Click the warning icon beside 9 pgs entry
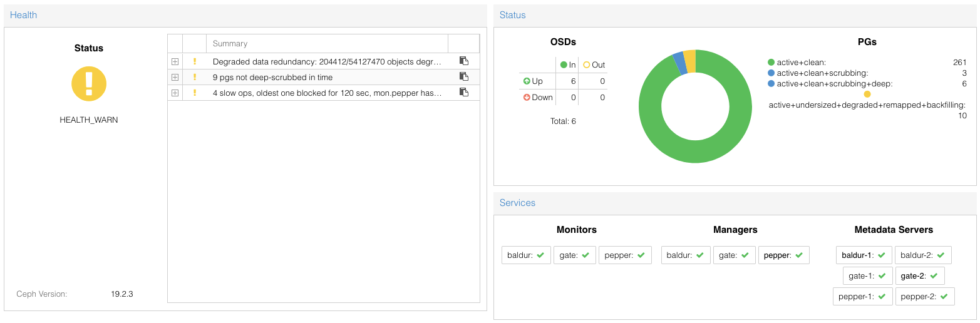This screenshot has width=980, height=323. (x=195, y=77)
